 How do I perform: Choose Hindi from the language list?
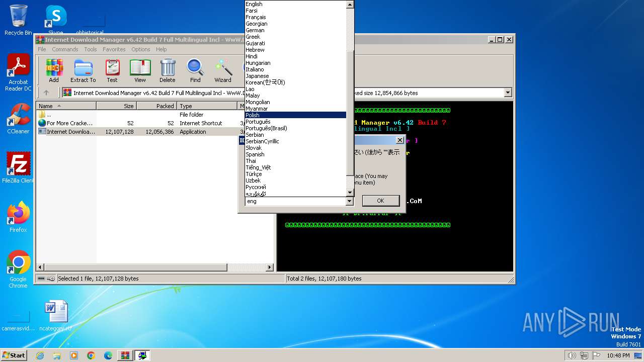pyautogui.click(x=296, y=56)
